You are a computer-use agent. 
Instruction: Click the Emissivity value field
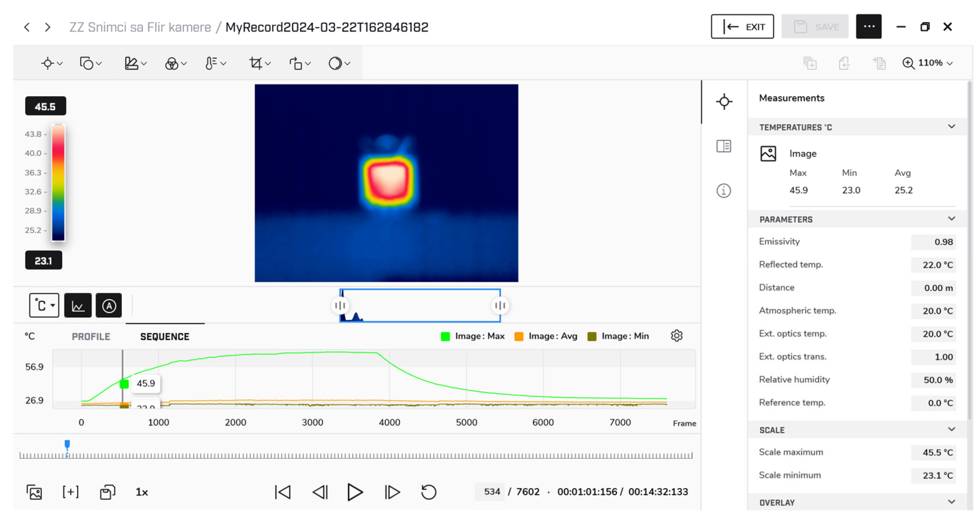click(933, 242)
